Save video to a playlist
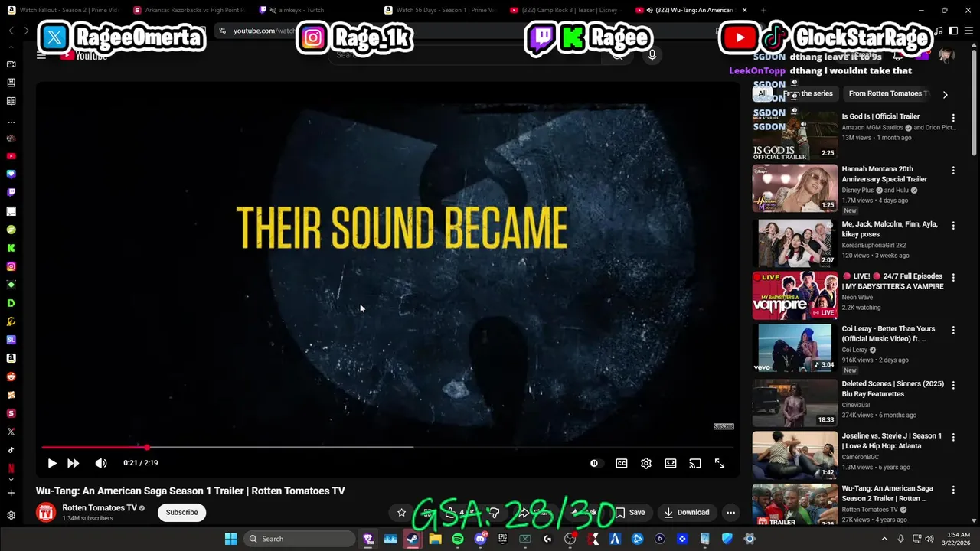Image resolution: width=980 pixels, height=551 pixels. pos(630,512)
